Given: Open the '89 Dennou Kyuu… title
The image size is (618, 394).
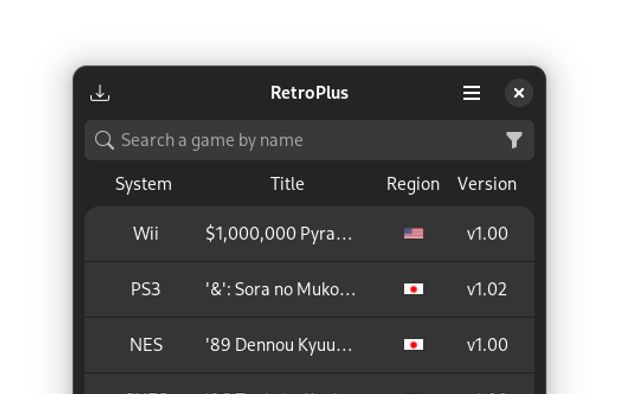Looking at the screenshot, I should point(279,345).
